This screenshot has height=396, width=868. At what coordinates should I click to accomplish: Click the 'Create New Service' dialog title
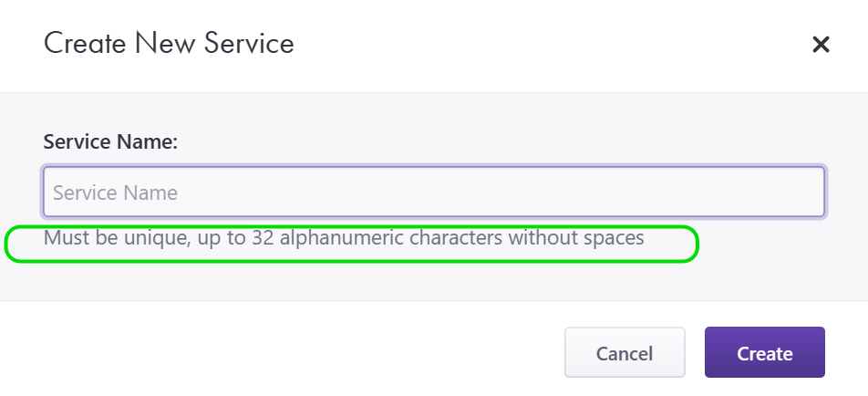169,43
